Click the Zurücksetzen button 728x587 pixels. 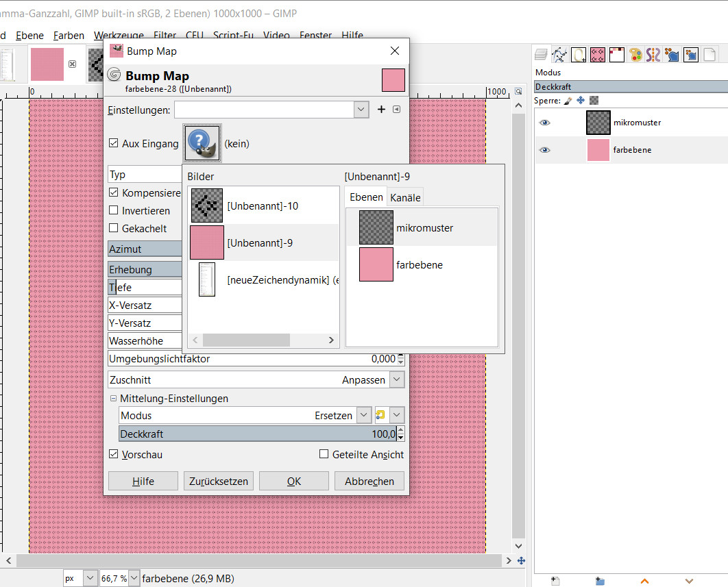point(219,481)
